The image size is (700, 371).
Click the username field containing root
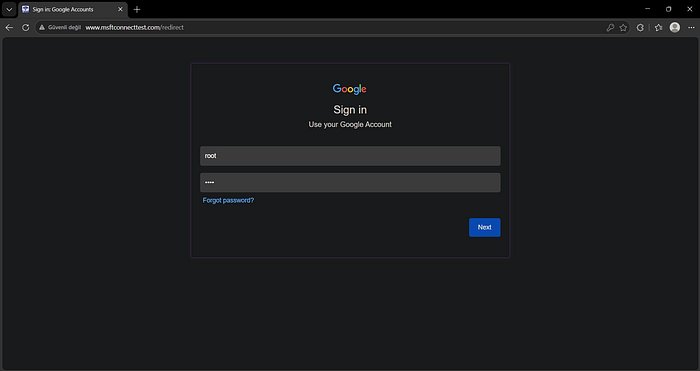(x=350, y=156)
